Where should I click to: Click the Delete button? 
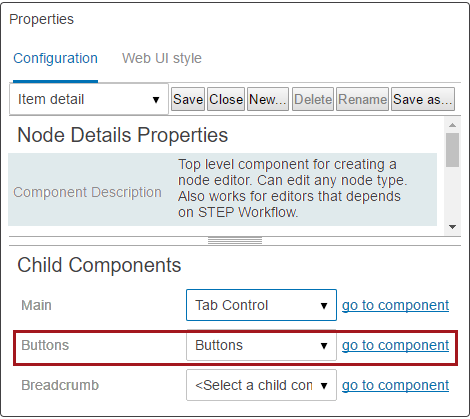(313, 99)
